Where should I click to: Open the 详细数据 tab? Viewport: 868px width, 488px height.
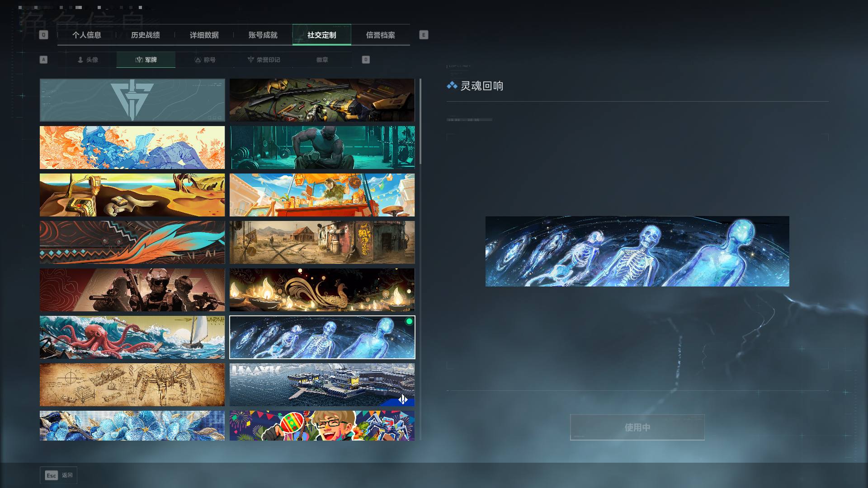point(204,35)
